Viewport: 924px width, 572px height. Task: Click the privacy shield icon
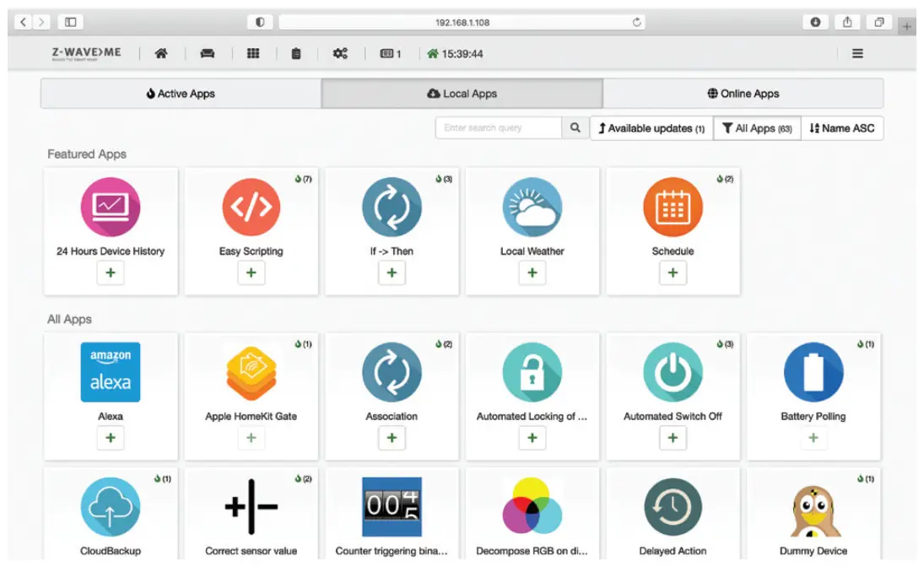coord(260,23)
